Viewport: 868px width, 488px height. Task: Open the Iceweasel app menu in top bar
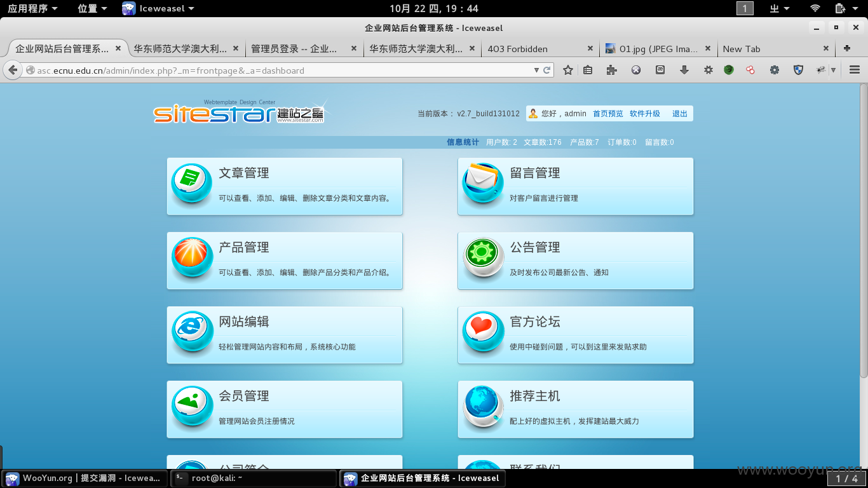pyautogui.click(x=158, y=8)
